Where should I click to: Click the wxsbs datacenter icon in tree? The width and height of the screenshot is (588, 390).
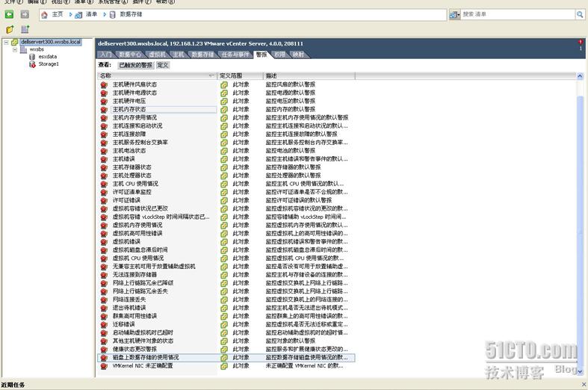(23, 49)
